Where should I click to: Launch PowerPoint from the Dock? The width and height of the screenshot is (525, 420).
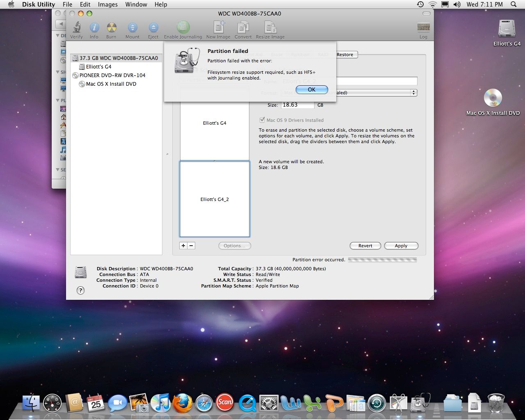tap(333, 403)
